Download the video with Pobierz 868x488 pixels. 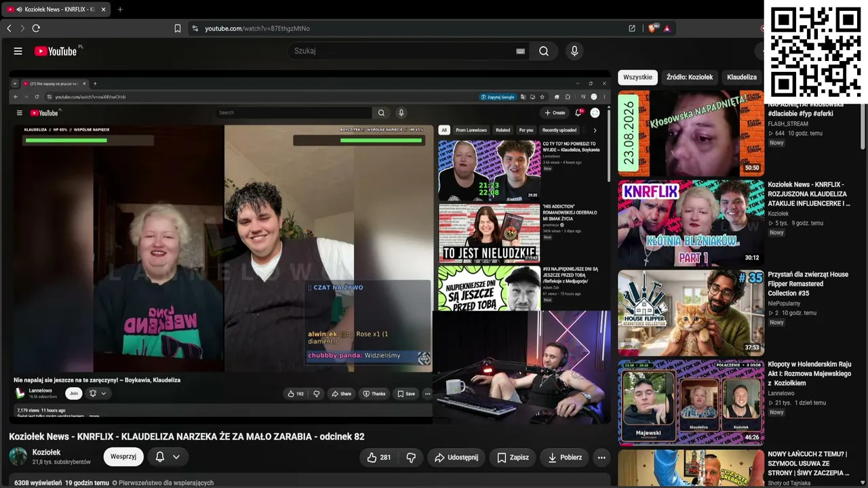pyautogui.click(x=564, y=457)
